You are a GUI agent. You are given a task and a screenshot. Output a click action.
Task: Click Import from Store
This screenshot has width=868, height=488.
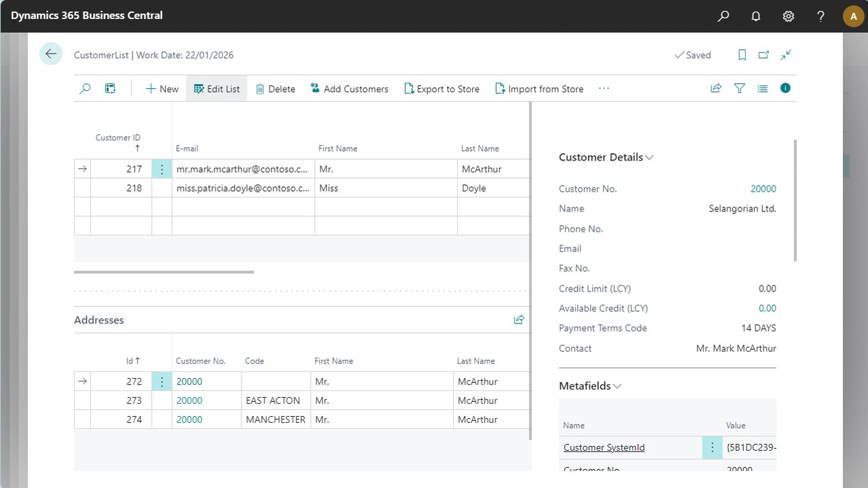click(539, 89)
